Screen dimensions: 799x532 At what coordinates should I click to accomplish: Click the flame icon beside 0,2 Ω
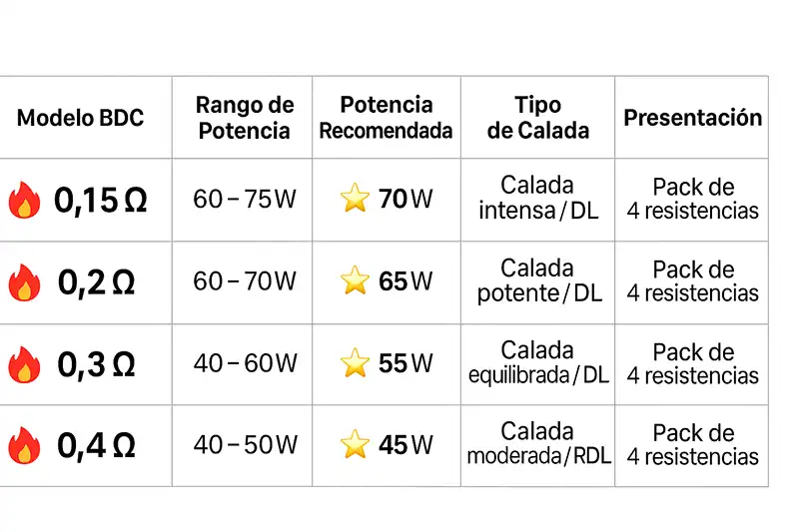(24, 282)
